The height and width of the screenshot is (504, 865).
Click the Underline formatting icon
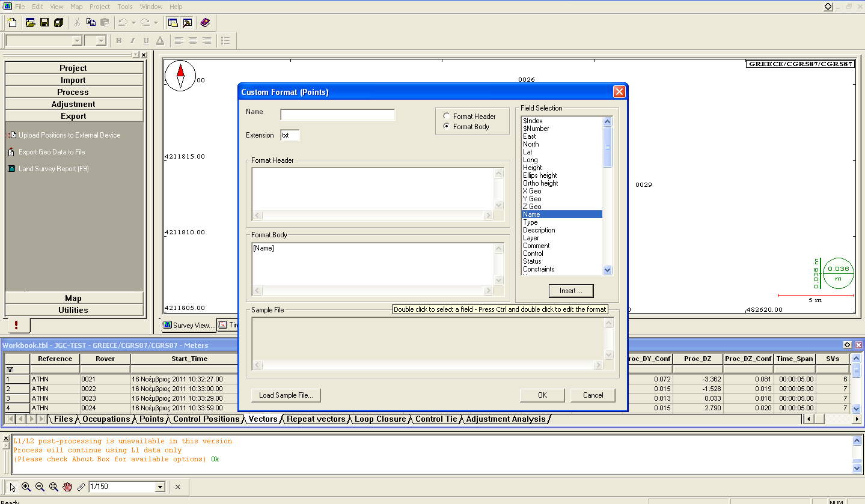146,41
